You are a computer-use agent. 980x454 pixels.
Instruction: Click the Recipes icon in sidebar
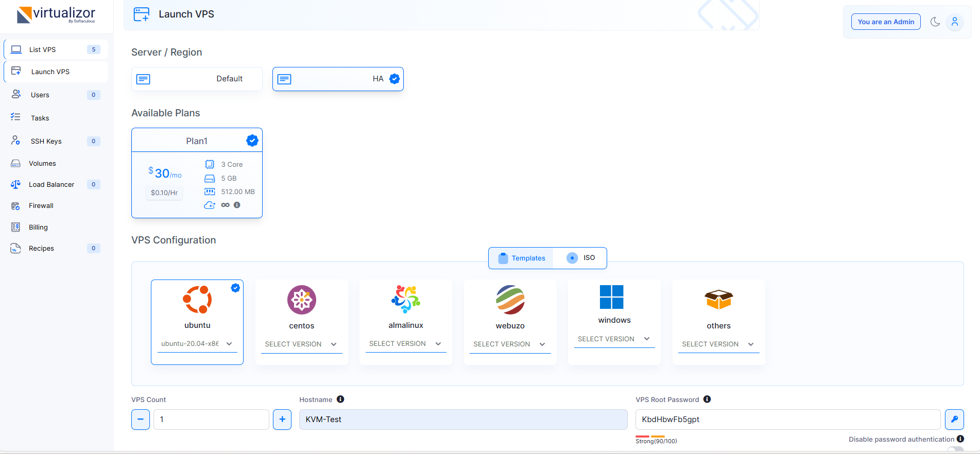pos(15,248)
